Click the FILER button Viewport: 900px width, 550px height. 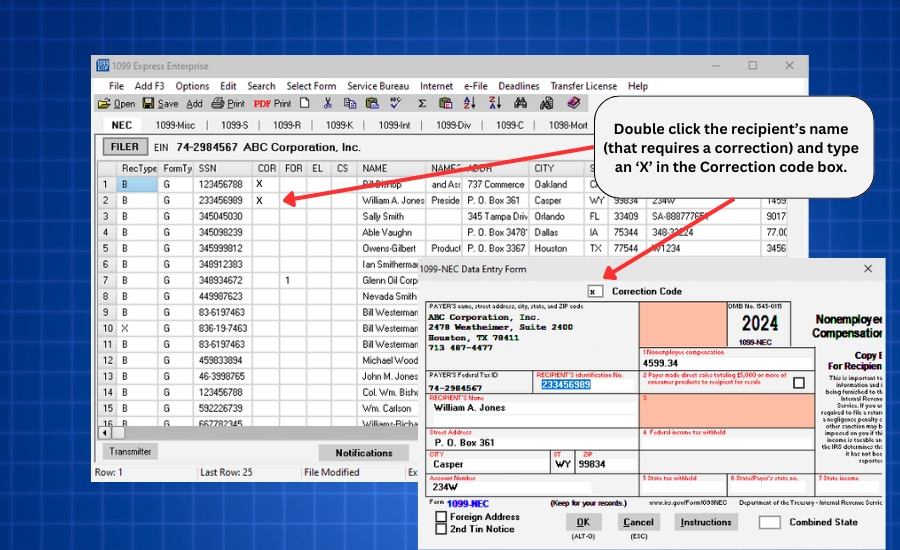pyautogui.click(x=125, y=147)
